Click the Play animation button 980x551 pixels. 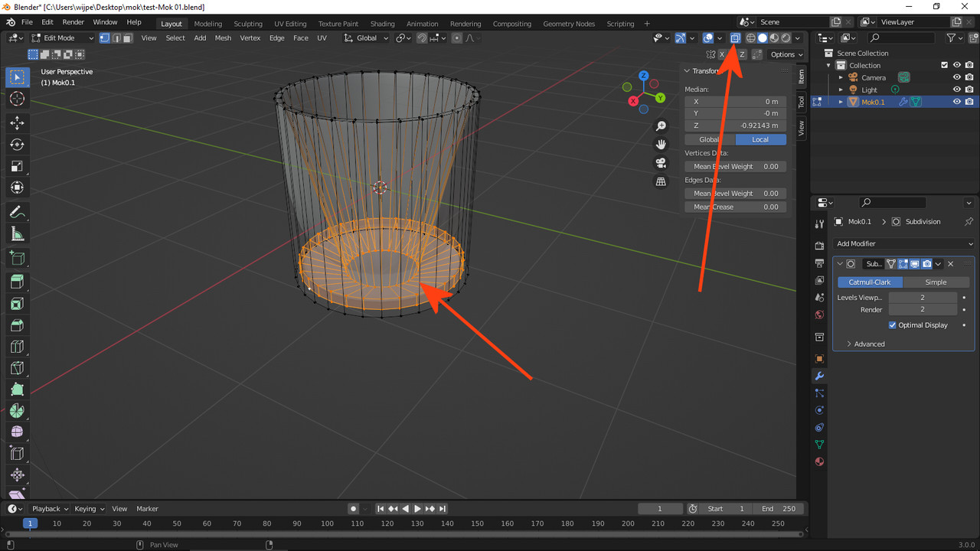417,509
